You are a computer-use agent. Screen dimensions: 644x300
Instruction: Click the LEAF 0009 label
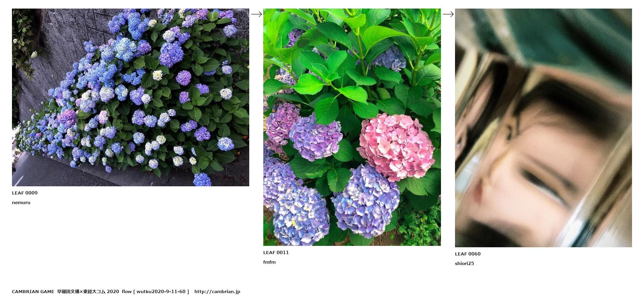[x=25, y=193]
